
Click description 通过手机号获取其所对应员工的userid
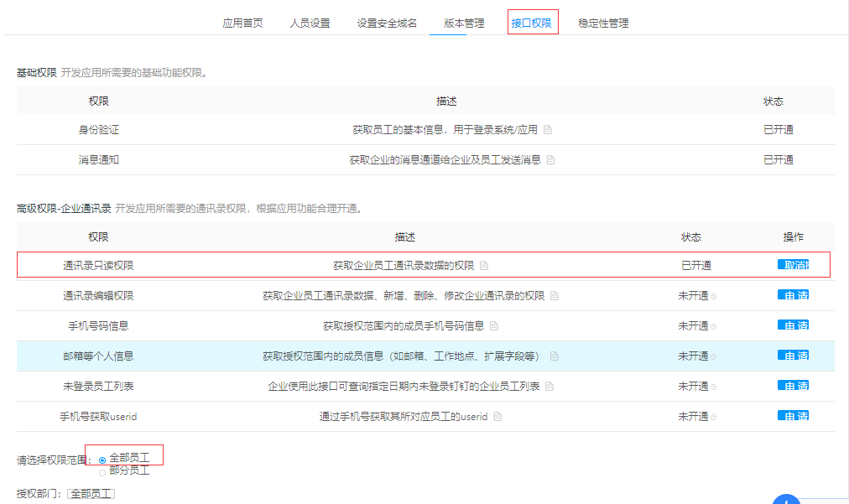click(404, 416)
